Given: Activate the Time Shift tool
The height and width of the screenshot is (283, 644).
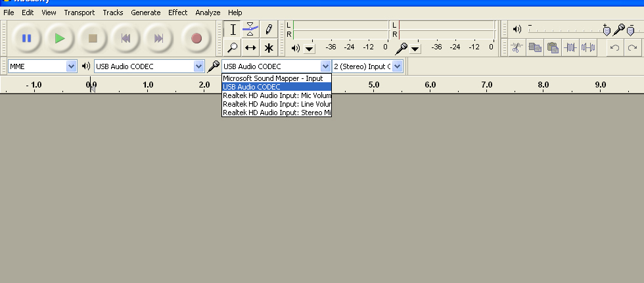Looking at the screenshot, I should coord(250,47).
